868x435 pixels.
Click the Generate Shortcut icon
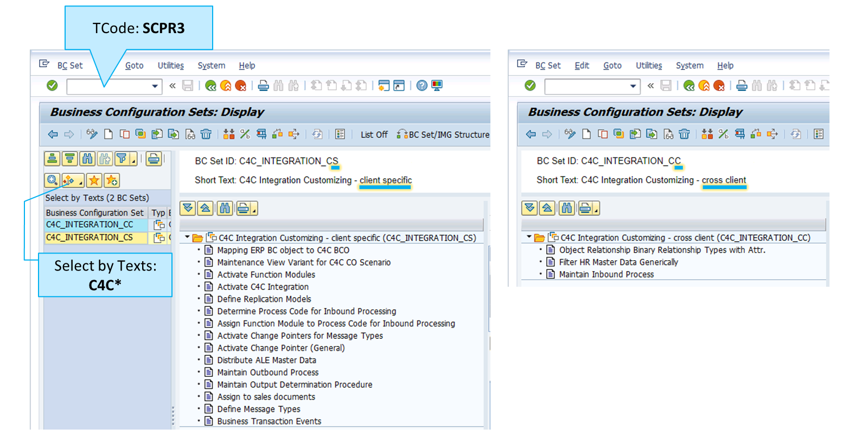coord(399,85)
